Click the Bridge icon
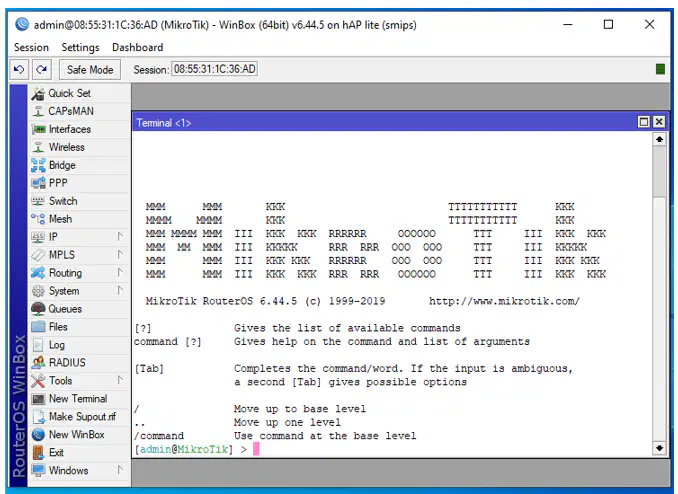Screen dimensions: 678x494 pos(38,165)
